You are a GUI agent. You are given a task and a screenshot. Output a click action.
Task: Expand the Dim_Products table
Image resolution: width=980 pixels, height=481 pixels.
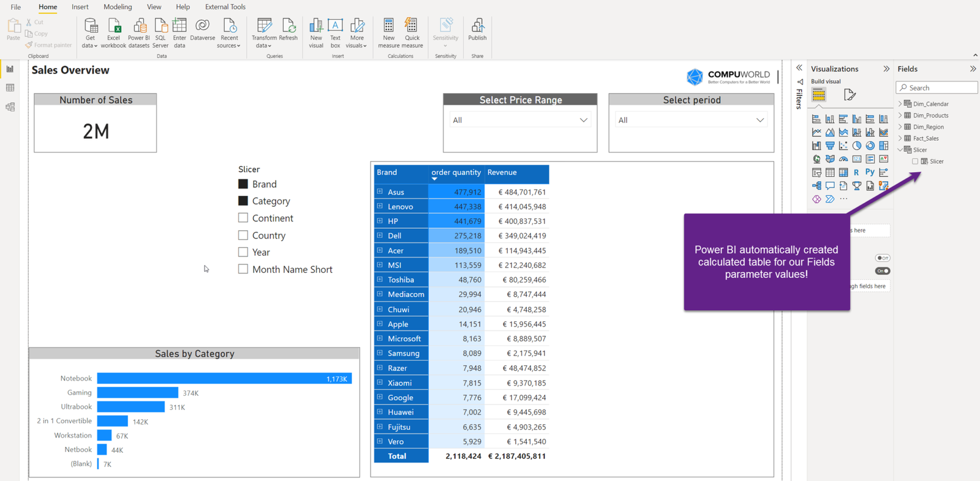click(x=900, y=116)
